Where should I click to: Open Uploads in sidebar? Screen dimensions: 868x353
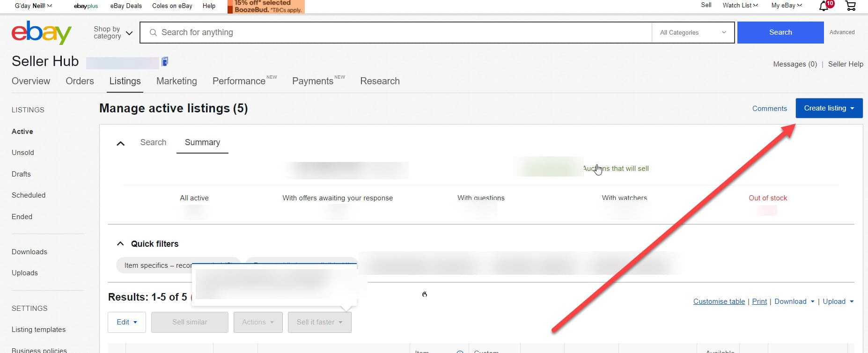(x=25, y=273)
